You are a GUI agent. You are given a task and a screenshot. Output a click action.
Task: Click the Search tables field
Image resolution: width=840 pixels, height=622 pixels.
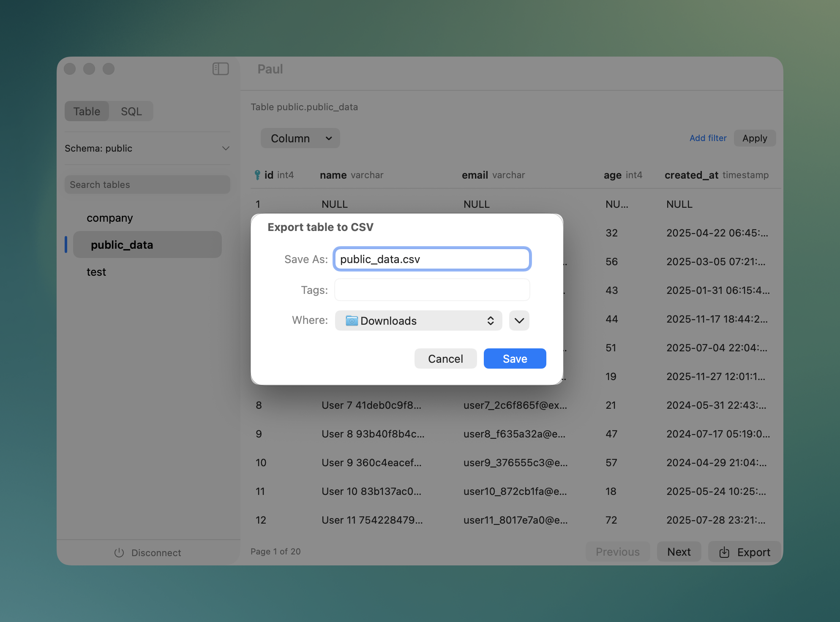(147, 185)
